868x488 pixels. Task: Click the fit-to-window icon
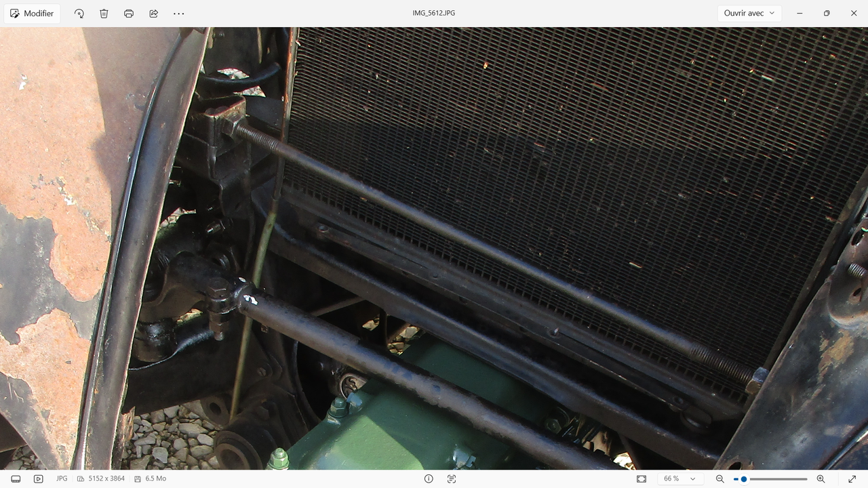pos(642,479)
